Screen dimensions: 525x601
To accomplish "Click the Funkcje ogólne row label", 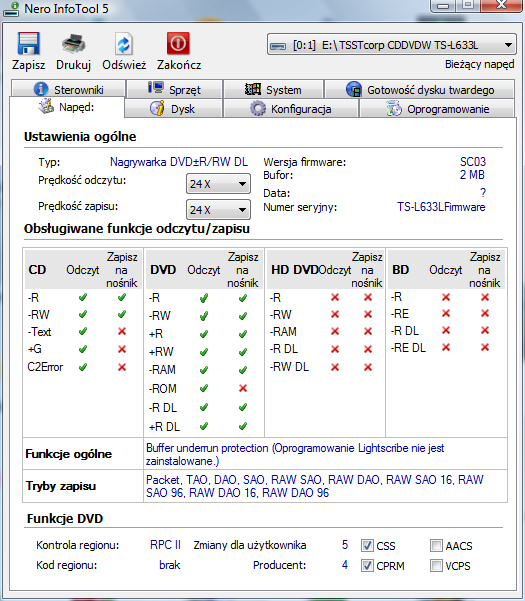I will point(69,454).
